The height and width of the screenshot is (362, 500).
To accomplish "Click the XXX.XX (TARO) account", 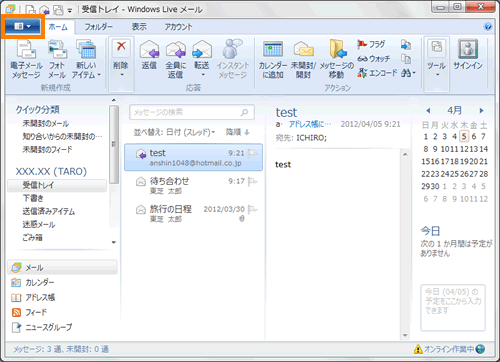I will click(x=51, y=171).
